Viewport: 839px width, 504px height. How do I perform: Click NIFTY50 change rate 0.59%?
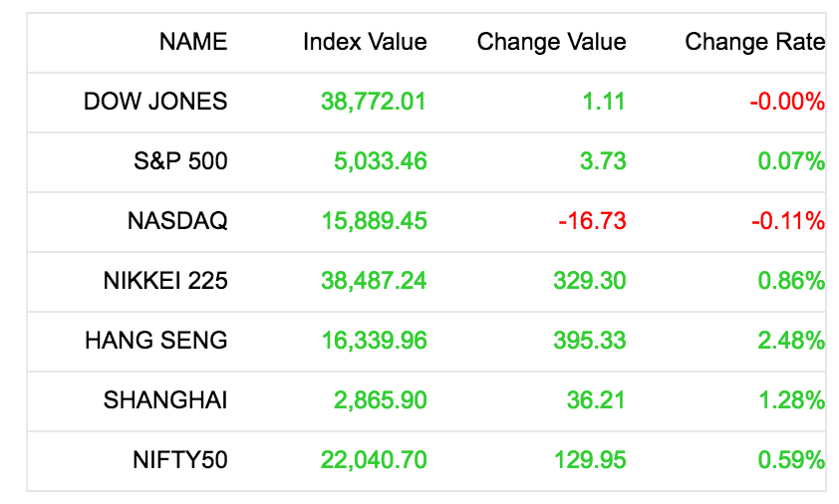tap(791, 460)
